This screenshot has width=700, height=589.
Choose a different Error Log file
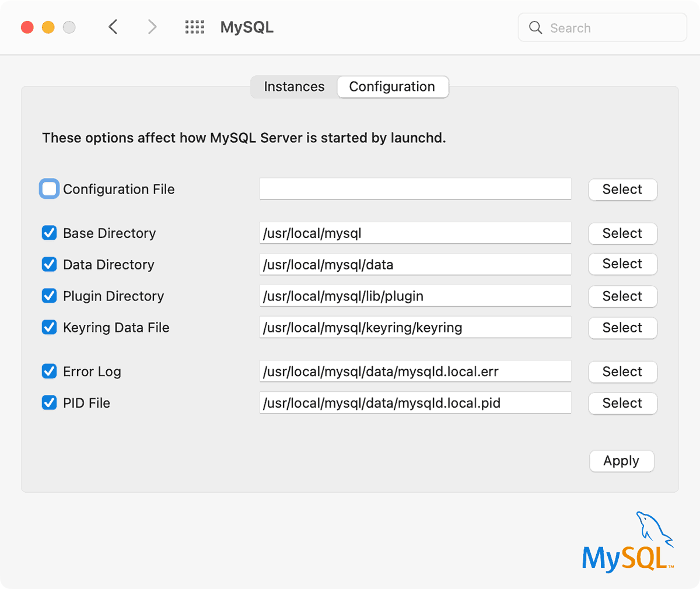tap(622, 371)
